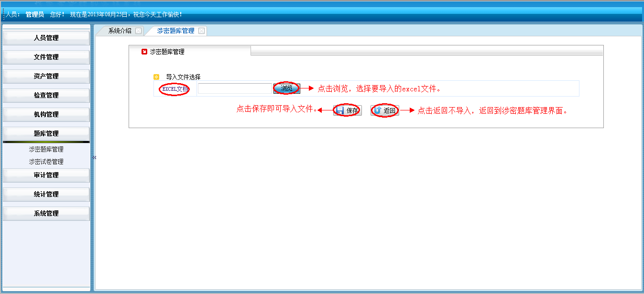Expand the 审计管理 sidebar section
644x294 pixels.
46,175
